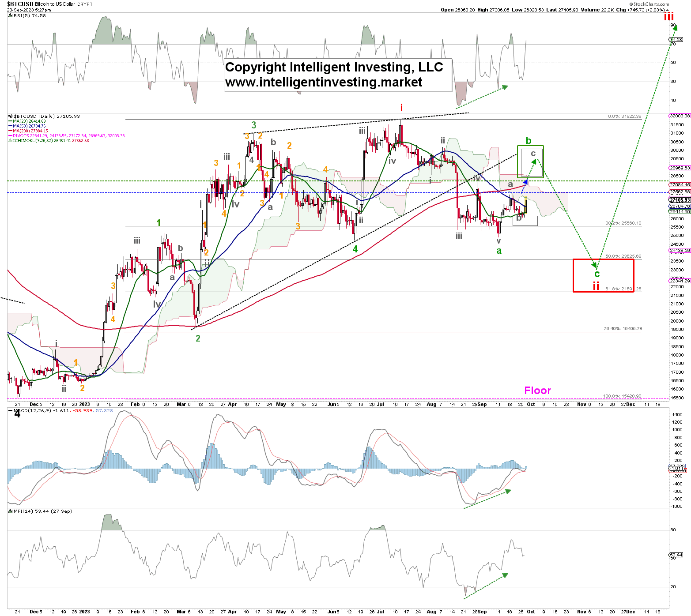Click the green '4' wave label at June low
This screenshot has width=691, height=616.
click(x=355, y=249)
